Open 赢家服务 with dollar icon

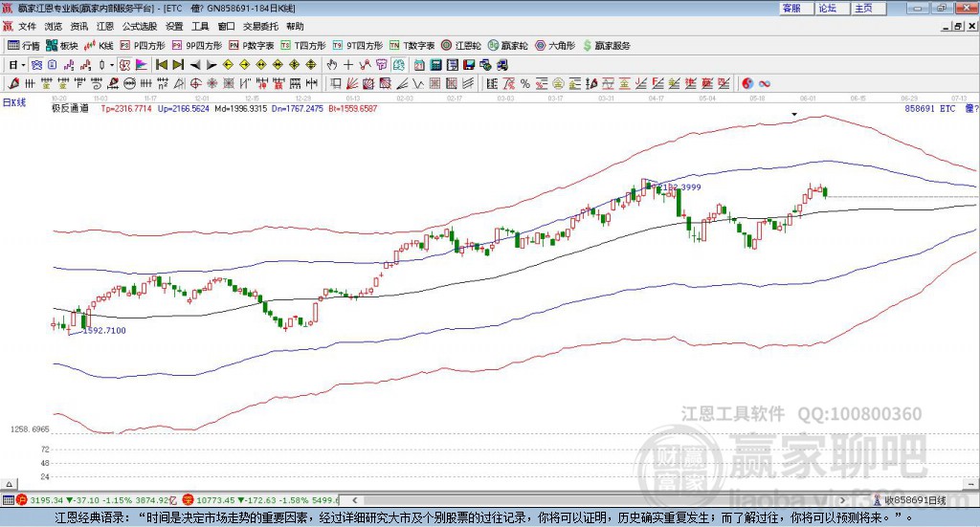(607, 46)
